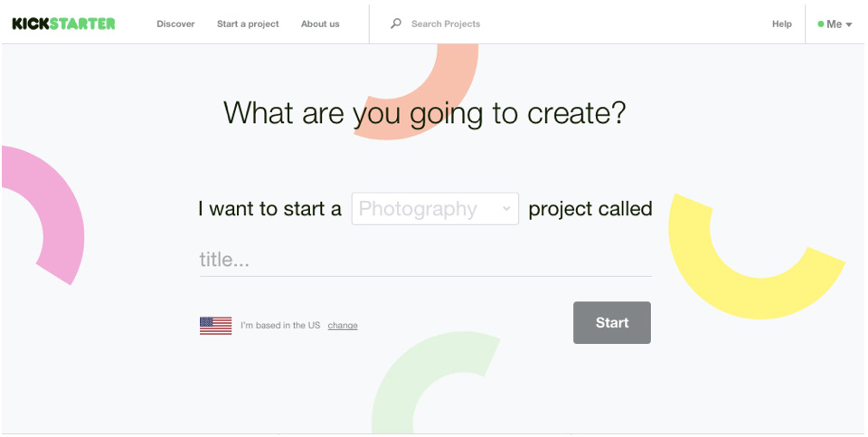
Task: Open the About us page
Action: (320, 24)
